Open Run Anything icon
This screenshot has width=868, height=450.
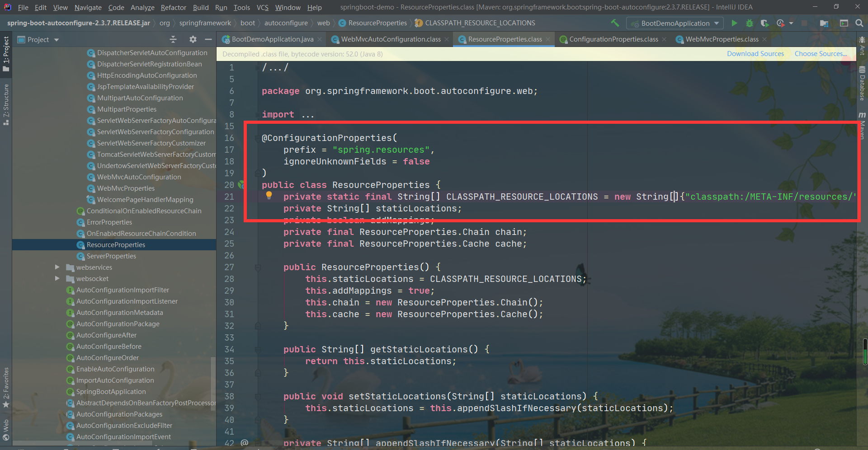pos(844,23)
